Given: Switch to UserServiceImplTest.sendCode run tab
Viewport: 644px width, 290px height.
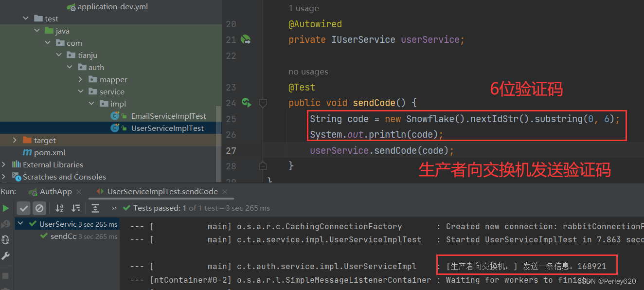Looking at the screenshot, I should [162, 192].
